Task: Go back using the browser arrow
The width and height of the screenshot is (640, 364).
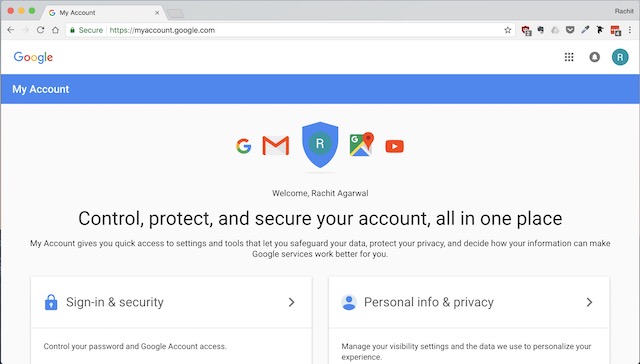Action: [11, 30]
